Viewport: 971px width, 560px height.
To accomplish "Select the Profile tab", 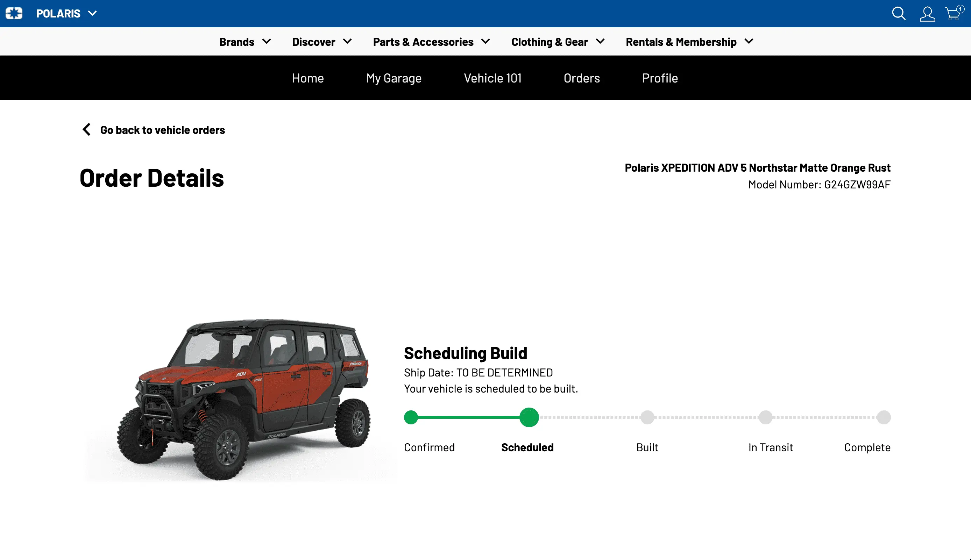I will coord(660,78).
